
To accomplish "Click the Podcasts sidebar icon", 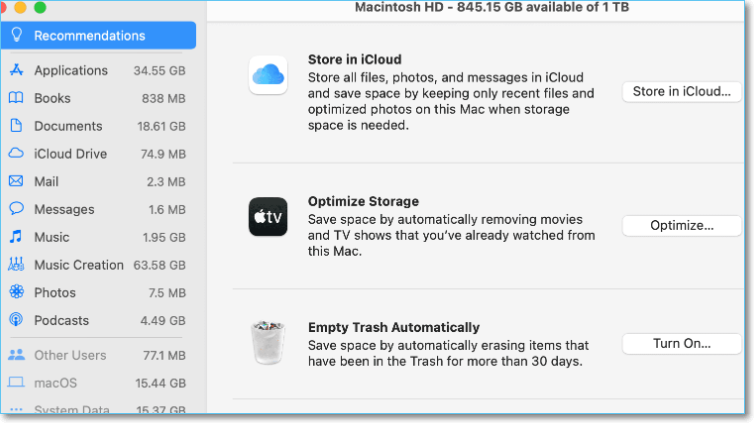I will (x=16, y=320).
